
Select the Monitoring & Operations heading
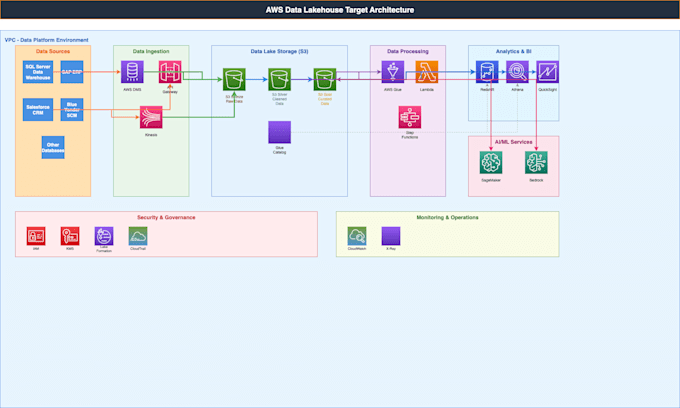click(x=448, y=217)
